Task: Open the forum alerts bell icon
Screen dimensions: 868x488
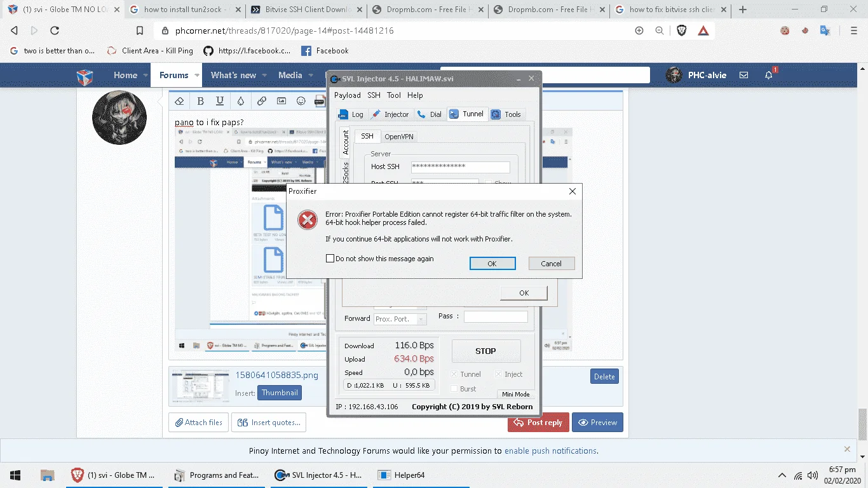Action: point(769,75)
